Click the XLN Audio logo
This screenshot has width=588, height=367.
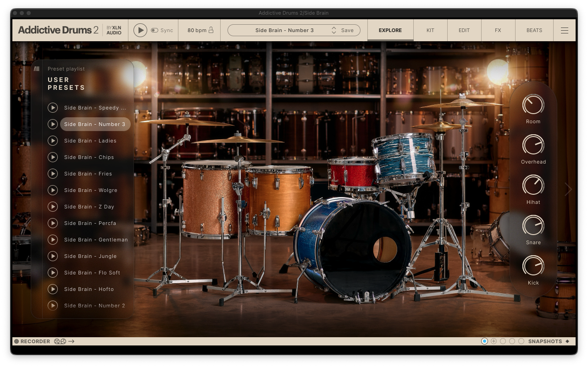114,30
